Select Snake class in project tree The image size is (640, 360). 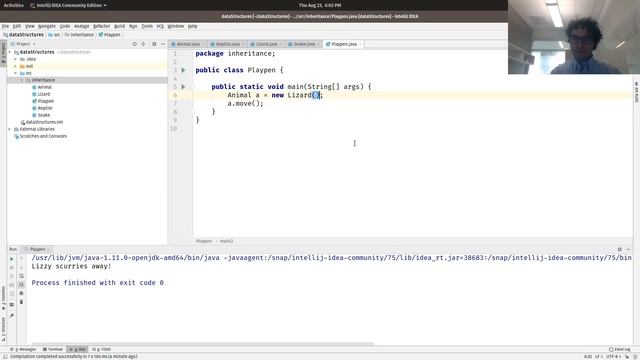(41, 115)
